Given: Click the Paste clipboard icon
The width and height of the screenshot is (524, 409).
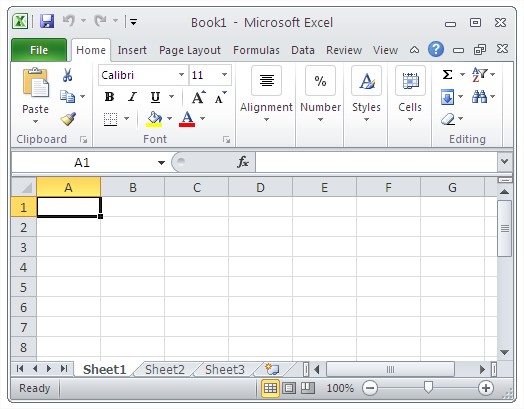Looking at the screenshot, I should click(35, 83).
